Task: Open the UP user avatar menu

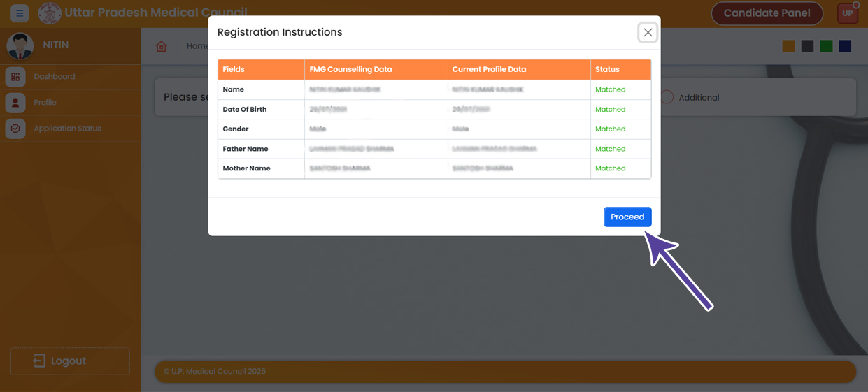Action: coord(847,13)
